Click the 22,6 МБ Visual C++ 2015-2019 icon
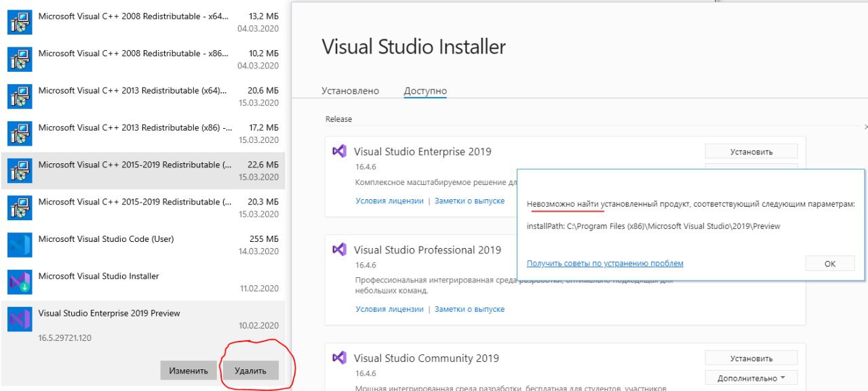The width and height of the screenshot is (868, 391). click(19, 171)
